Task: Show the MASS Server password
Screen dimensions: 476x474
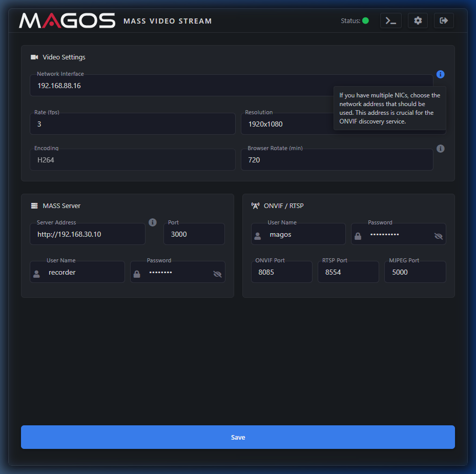Action: point(217,274)
